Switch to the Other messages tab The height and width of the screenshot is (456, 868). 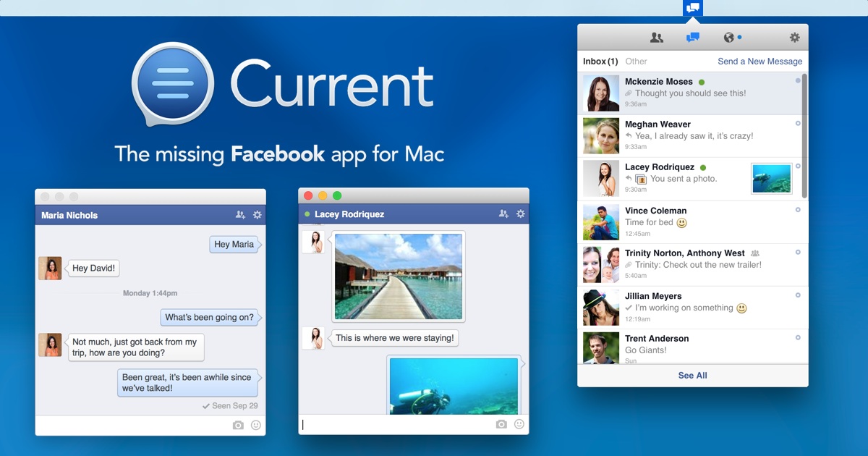(x=636, y=62)
